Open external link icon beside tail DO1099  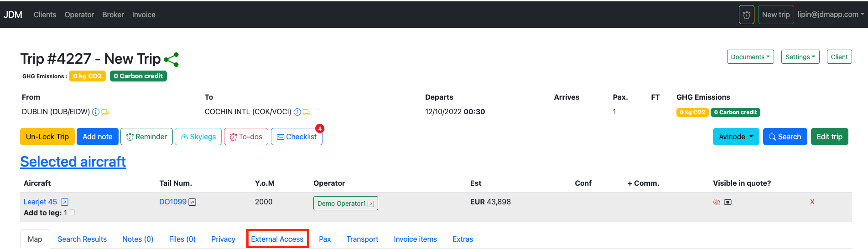tap(192, 202)
